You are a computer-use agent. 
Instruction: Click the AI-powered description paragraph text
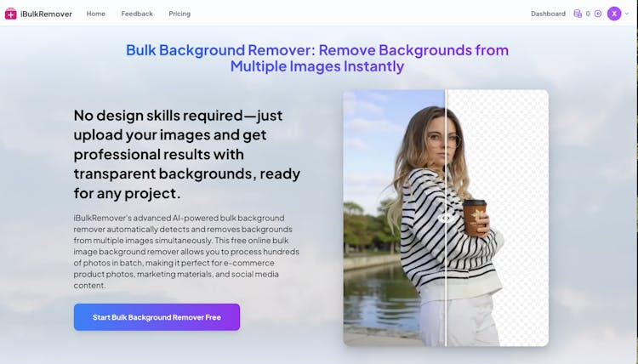(x=184, y=252)
